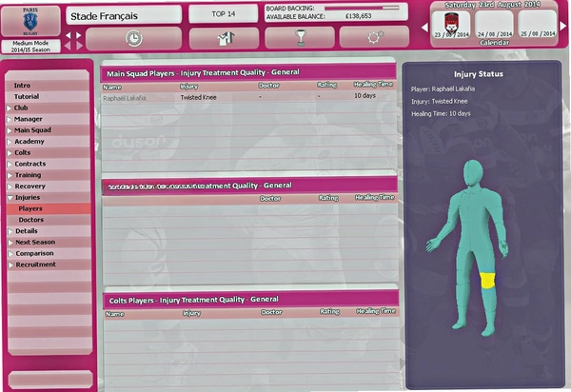Click the Twisted Knee injury cell
The width and height of the screenshot is (571, 392).
point(199,98)
